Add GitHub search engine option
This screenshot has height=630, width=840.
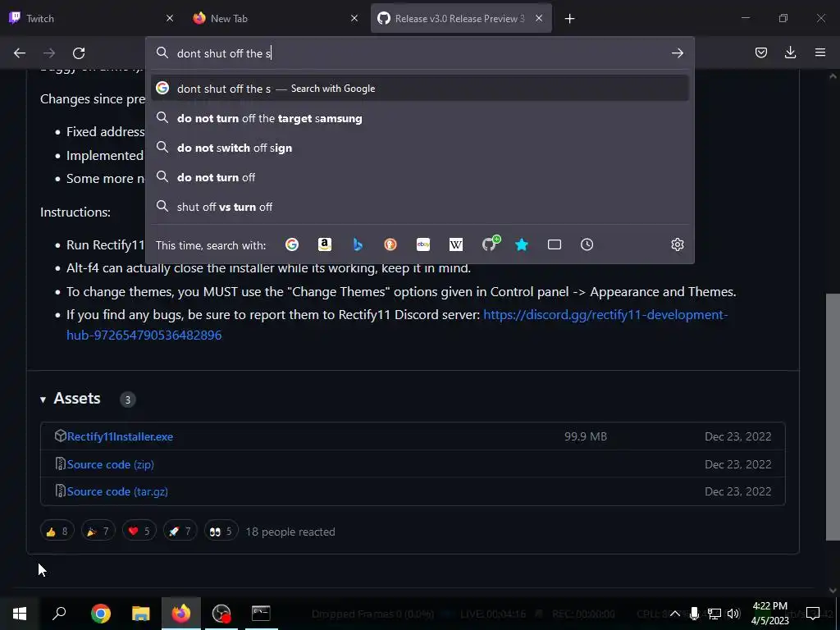tap(491, 244)
